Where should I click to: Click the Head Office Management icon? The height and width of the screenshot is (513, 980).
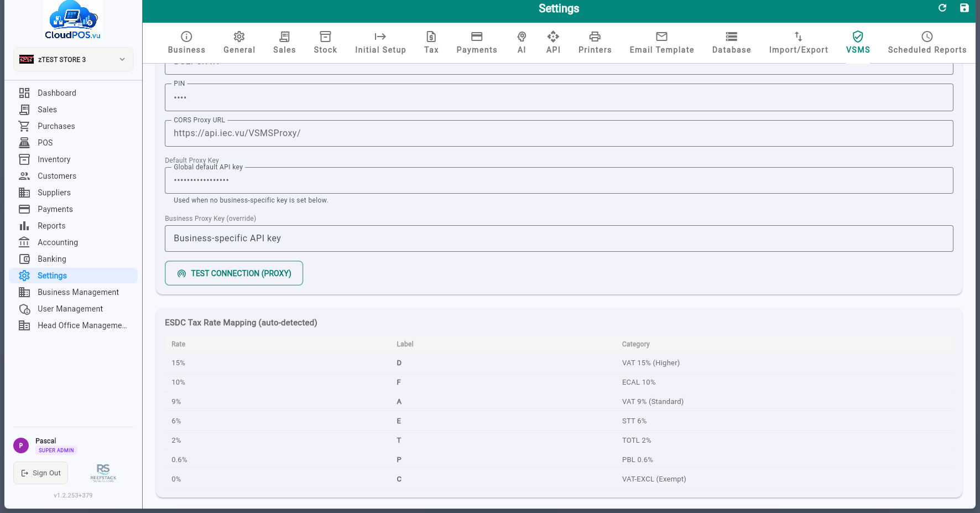24,325
